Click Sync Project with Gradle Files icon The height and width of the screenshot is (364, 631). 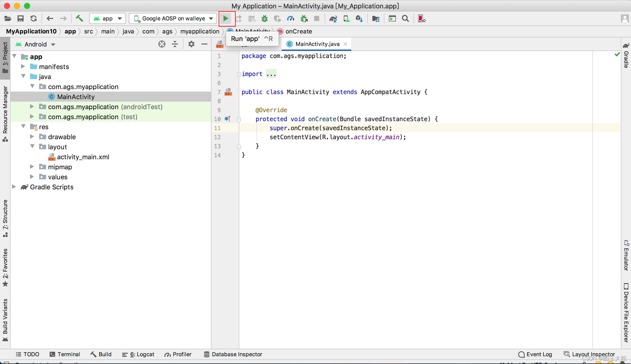click(333, 18)
